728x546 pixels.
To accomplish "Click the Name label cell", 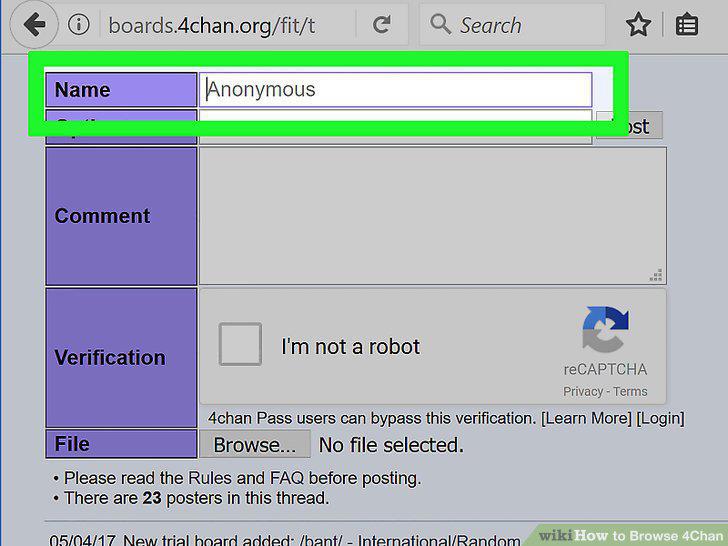I will click(121, 90).
